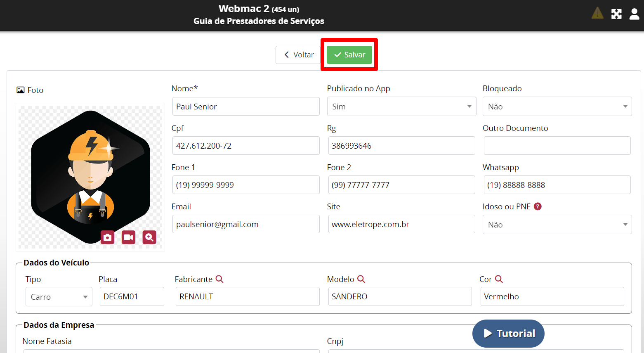Go back with the Voltar button

tap(299, 55)
